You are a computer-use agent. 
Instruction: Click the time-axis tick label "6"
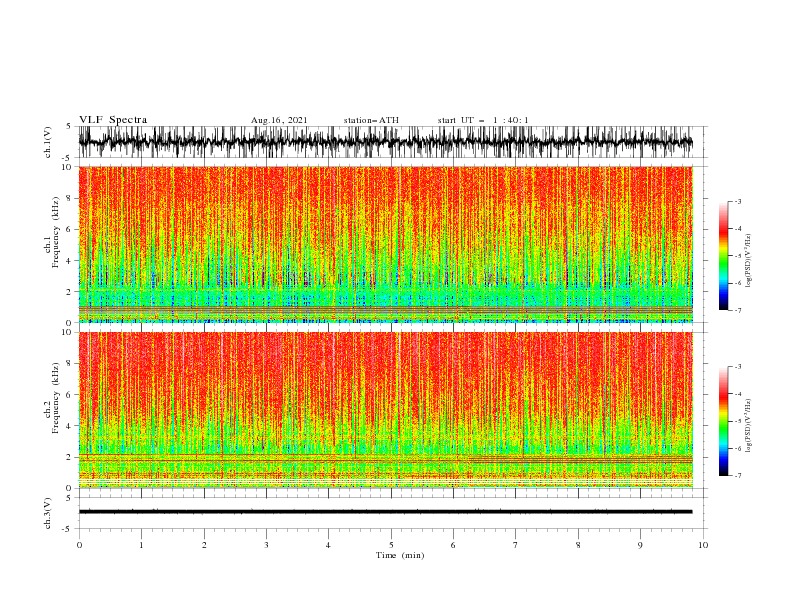[453, 545]
